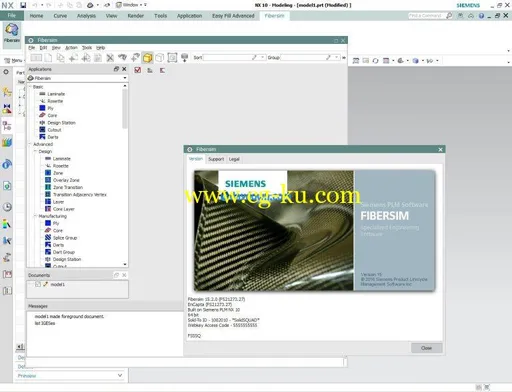512x392 pixels.
Task: Click the Applications tree scrollbar down arrow
Action: 125,264
